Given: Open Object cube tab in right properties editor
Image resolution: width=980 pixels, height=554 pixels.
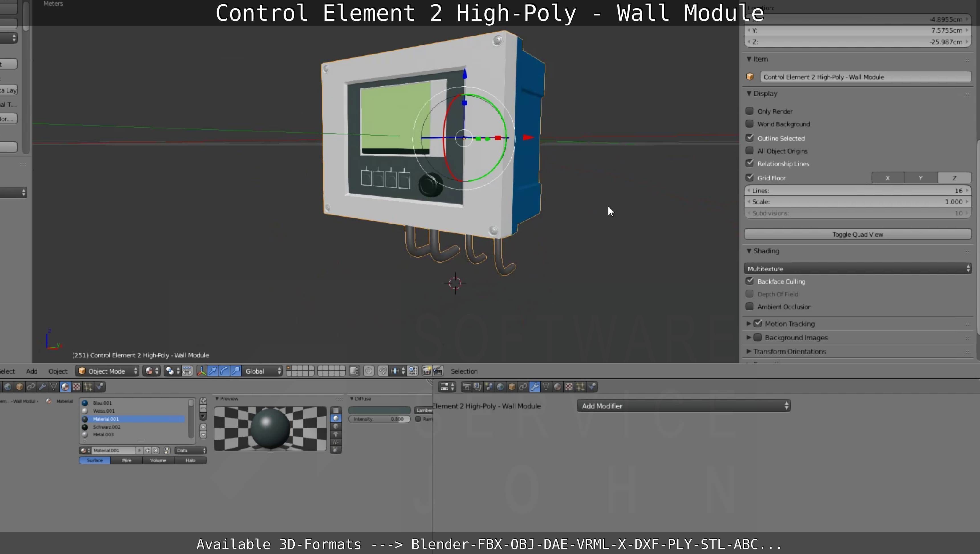Looking at the screenshot, I should pyautogui.click(x=512, y=387).
